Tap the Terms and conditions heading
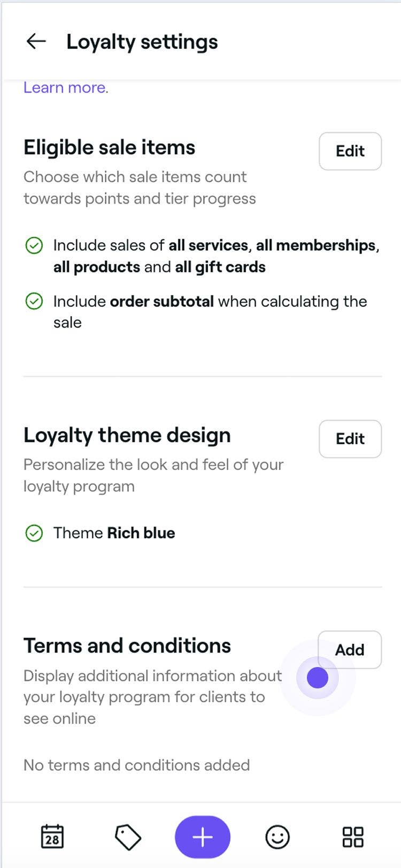 [127, 645]
